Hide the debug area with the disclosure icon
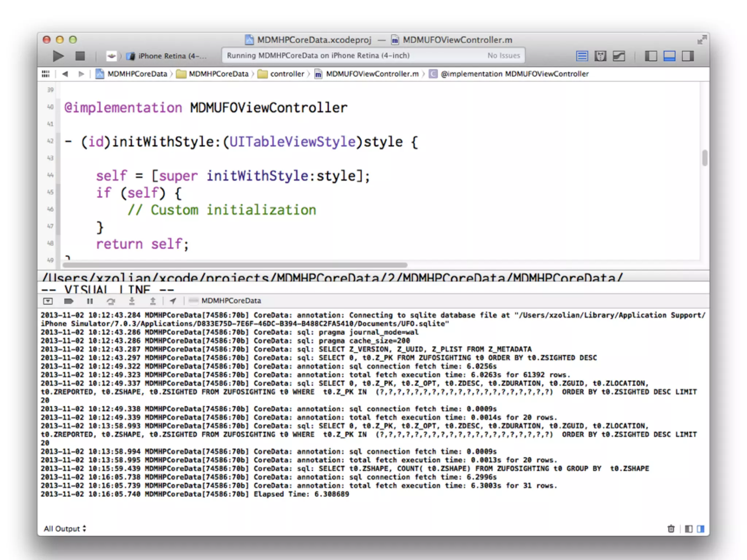Image resolution: width=747 pixels, height=560 pixels. pyautogui.click(x=48, y=301)
